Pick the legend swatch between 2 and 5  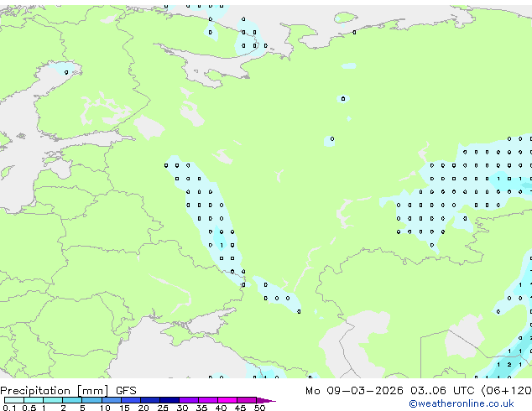click(72, 400)
